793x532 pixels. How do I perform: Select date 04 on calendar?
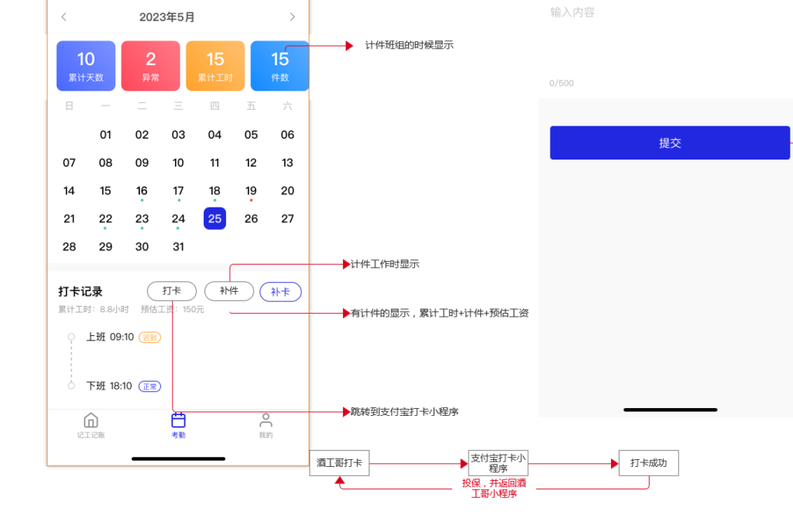point(215,135)
